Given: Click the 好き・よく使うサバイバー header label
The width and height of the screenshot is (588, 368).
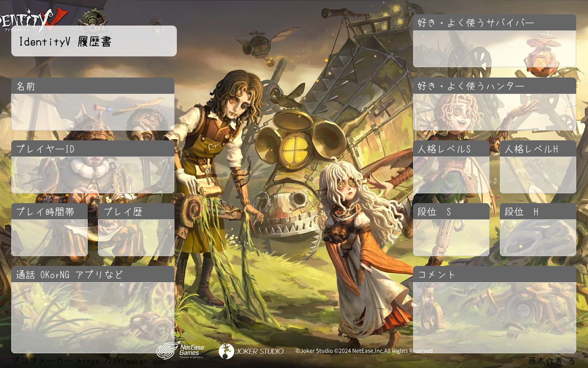Looking at the screenshot, I should point(494,23).
